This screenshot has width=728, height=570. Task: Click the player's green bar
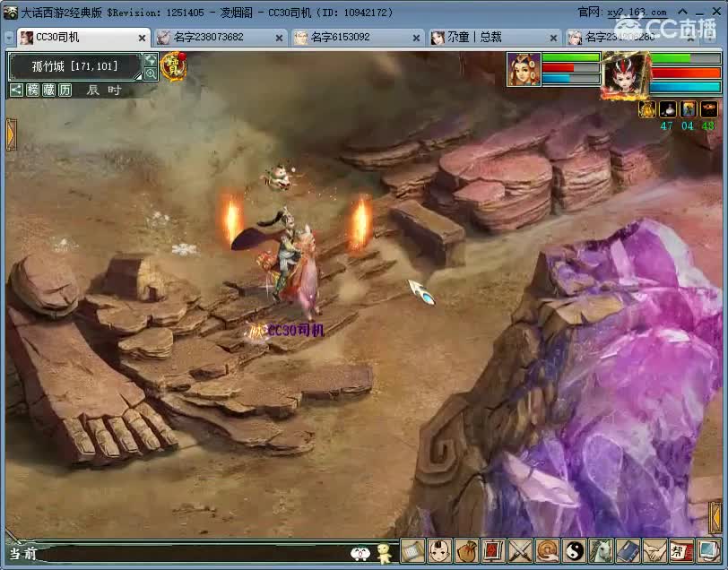(685, 58)
